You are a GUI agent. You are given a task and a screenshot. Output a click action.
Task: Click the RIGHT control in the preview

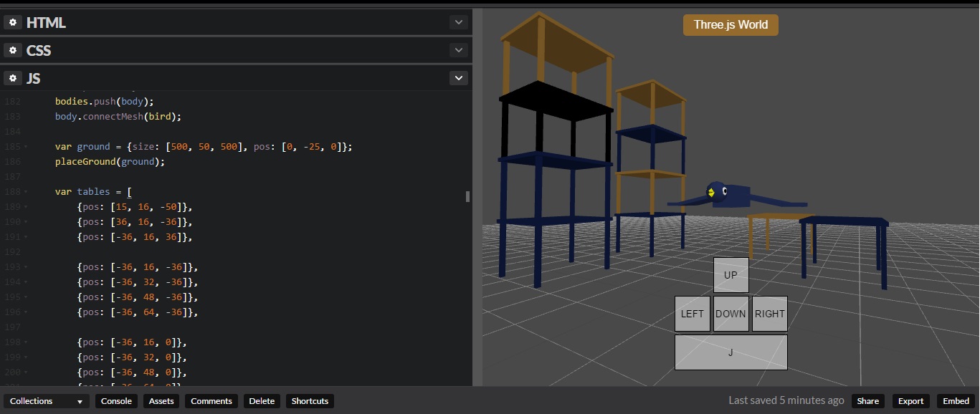pyautogui.click(x=769, y=314)
